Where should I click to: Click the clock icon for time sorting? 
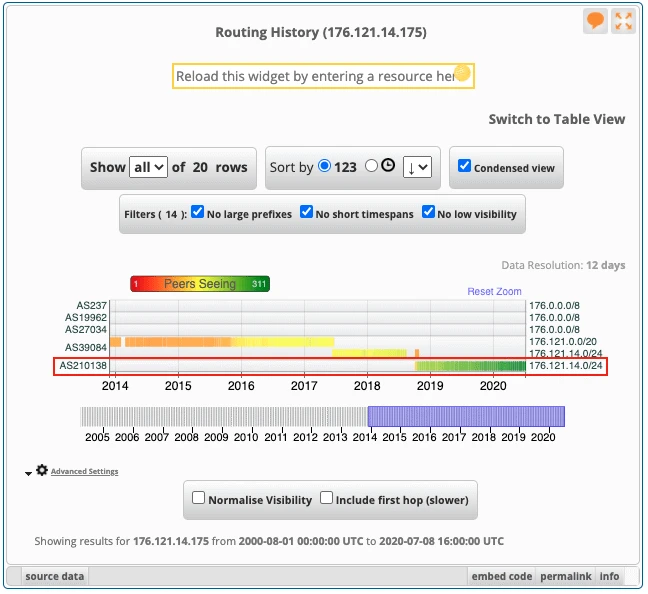[x=388, y=166]
